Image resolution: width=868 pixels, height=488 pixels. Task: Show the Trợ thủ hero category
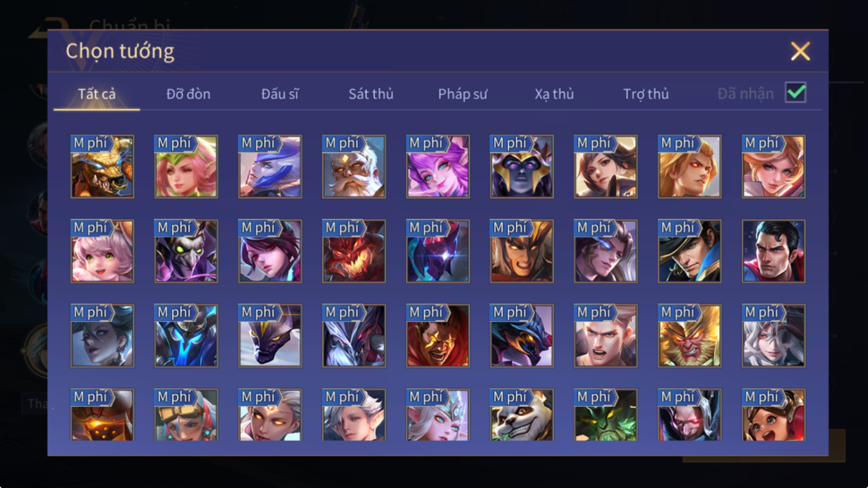tap(645, 94)
